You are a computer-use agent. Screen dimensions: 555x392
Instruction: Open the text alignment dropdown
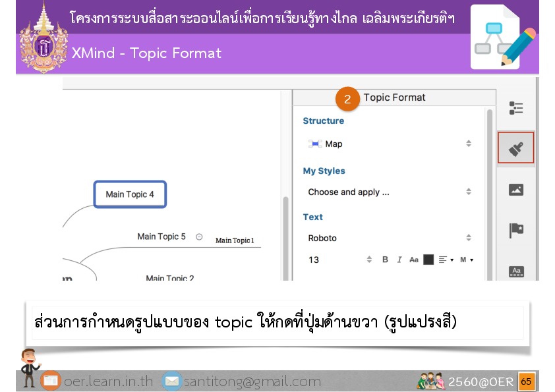coord(446,260)
